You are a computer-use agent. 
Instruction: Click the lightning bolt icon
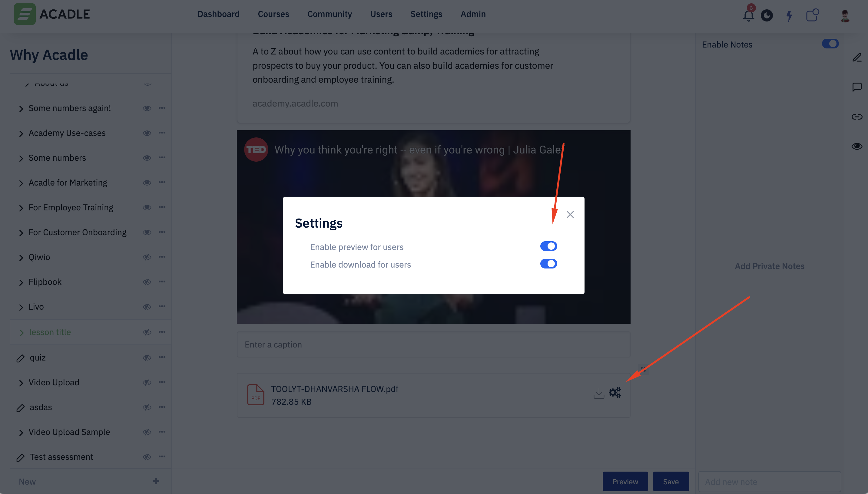click(x=789, y=16)
